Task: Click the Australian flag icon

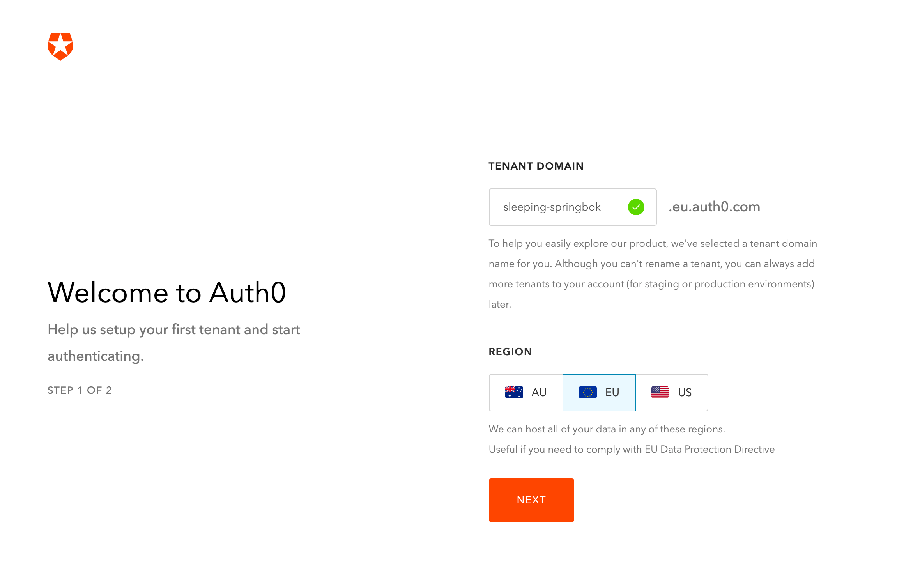Action: tap(514, 392)
